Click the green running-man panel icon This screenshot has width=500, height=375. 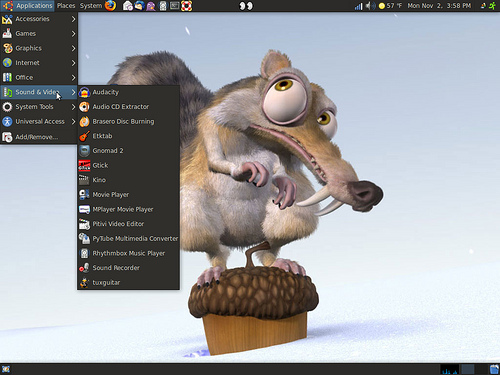493,6
